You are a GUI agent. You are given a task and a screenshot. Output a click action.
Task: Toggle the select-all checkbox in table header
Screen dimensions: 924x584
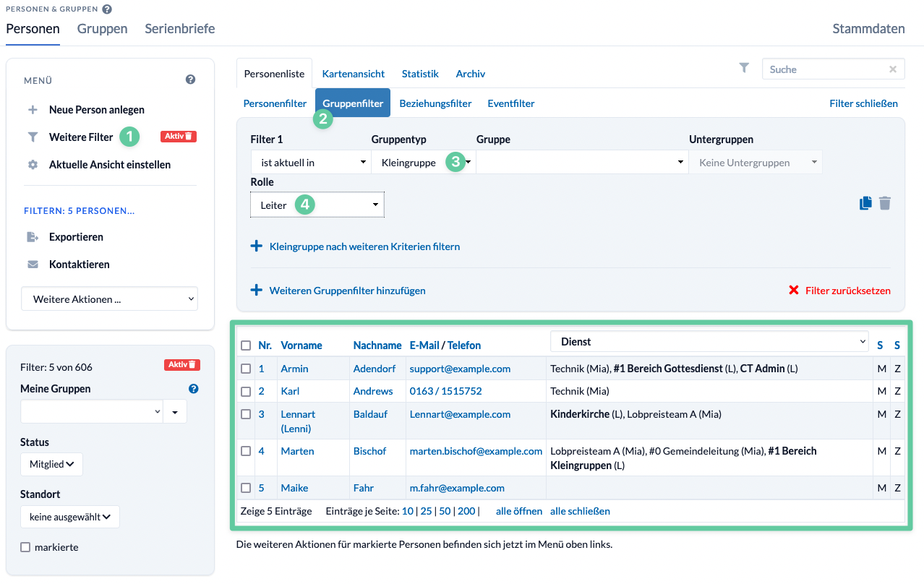pos(246,345)
